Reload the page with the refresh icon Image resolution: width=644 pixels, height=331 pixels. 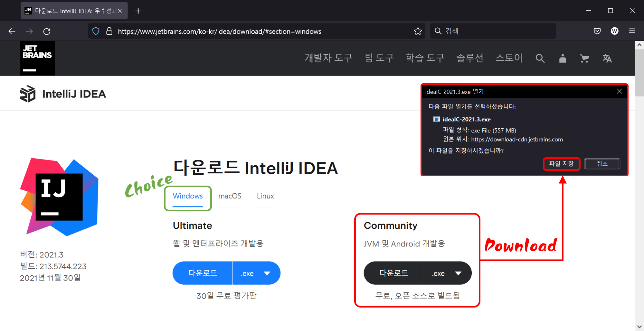pos(47,31)
